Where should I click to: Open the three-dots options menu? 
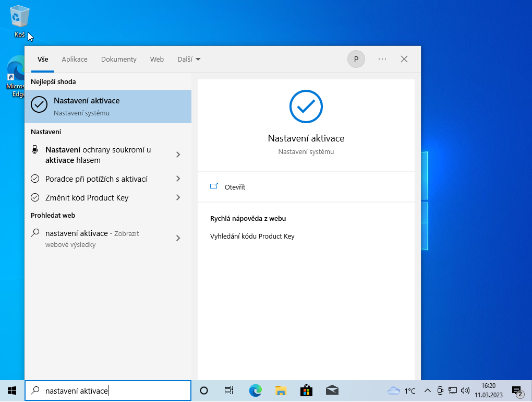[x=382, y=59]
